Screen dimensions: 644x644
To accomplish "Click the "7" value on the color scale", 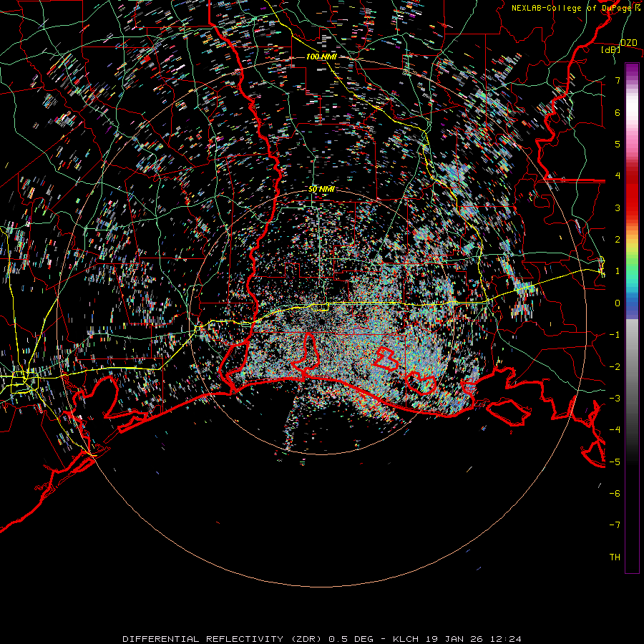I will (618, 80).
